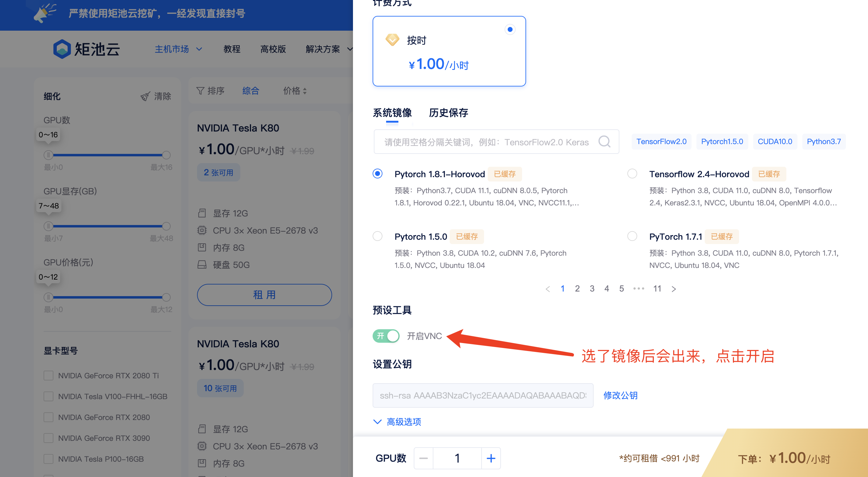
Task: Switch to the 历史保存 tab
Action: pos(448,113)
